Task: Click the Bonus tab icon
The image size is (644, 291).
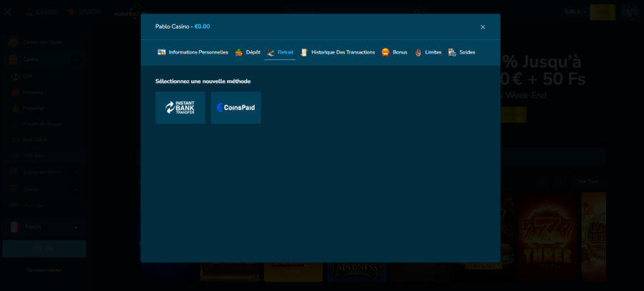Action: pos(386,52)
